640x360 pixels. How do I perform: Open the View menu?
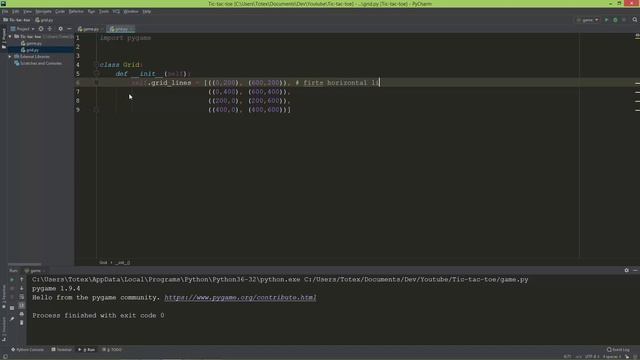(x=27, y=11)
